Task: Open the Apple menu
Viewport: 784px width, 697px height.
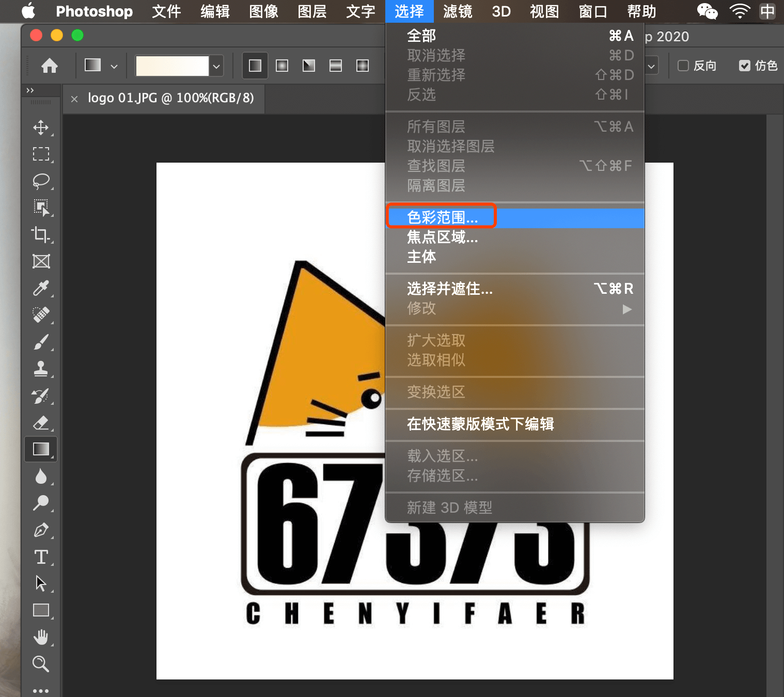Action: click(x=28, y=11)
